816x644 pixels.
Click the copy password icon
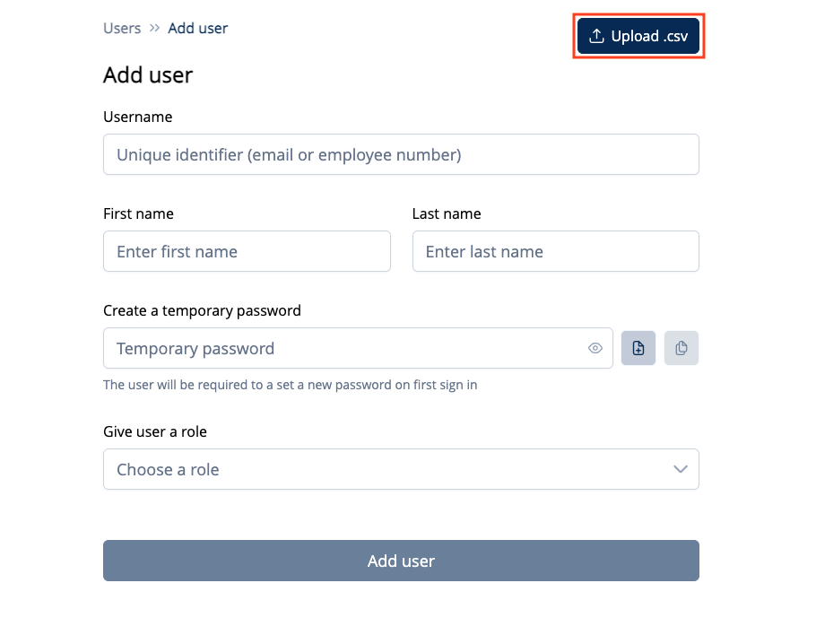pyautogui.click(x=681, y=348)
